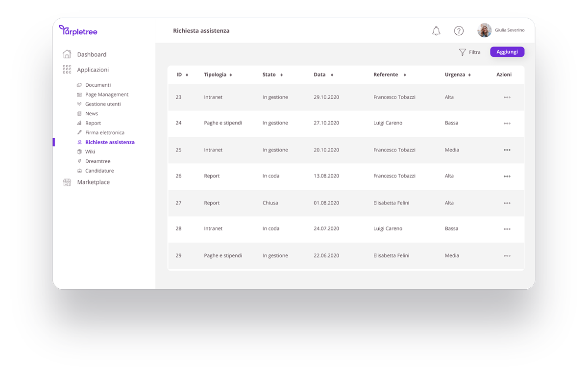Sort by Data column arrow
588x377 pixels.
click(332, 75)
